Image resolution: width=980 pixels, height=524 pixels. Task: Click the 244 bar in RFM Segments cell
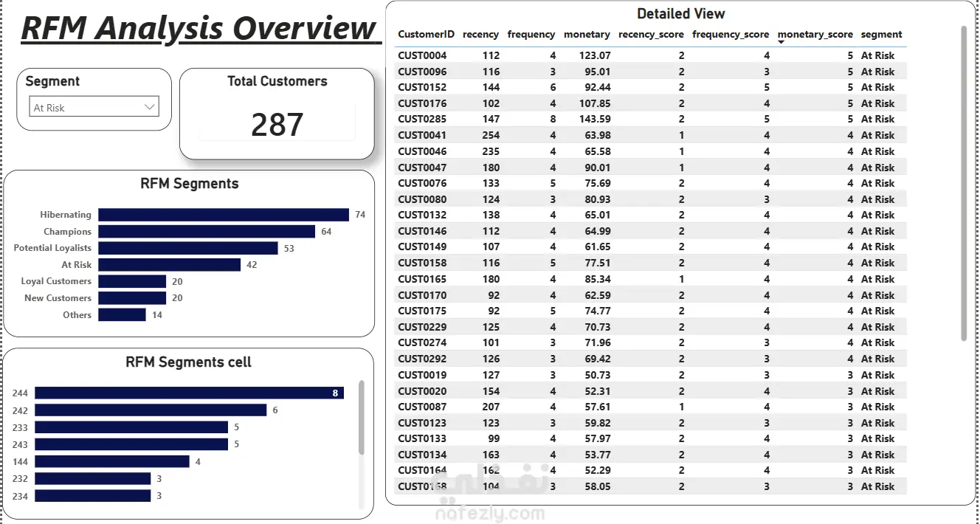[189, 393]
